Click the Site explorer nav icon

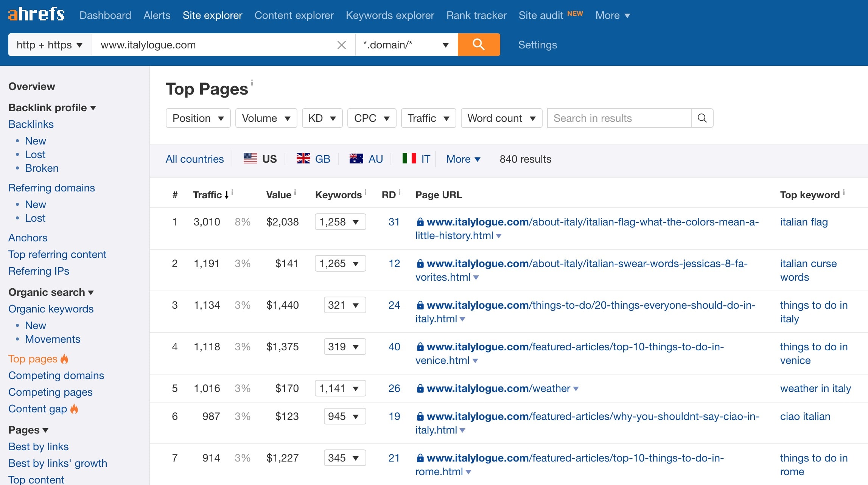coord(213,15)
